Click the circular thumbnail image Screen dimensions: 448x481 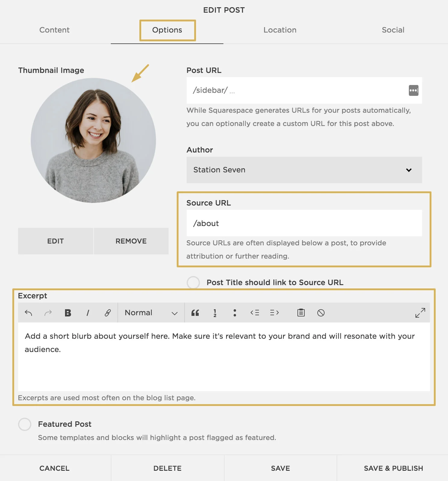[93, 140]
